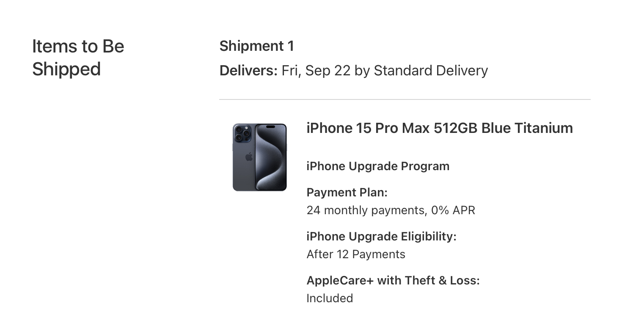Click Fri, Sep 22 by Standard Delivery text
This screenshot has width=644, height=309.
tap(385, 70)
